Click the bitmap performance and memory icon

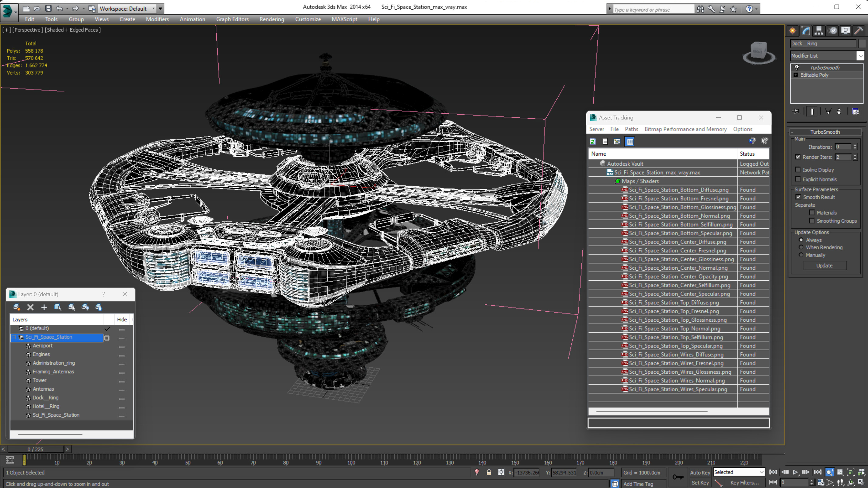tap(685, 129)
